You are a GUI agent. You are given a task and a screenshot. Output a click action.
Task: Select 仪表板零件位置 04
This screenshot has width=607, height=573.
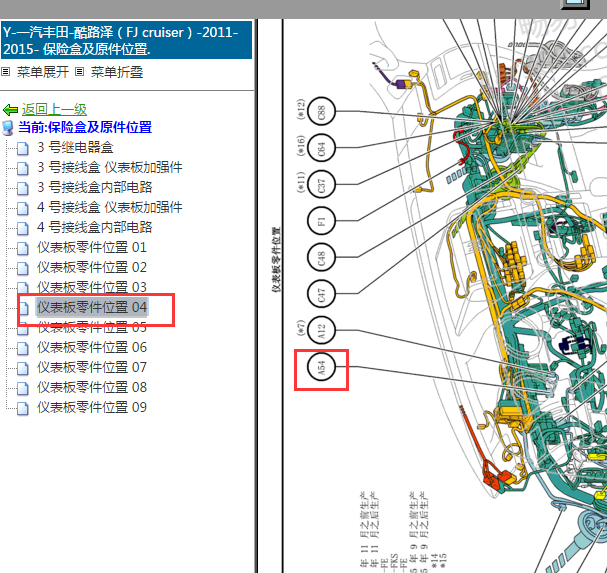[92, 307]
